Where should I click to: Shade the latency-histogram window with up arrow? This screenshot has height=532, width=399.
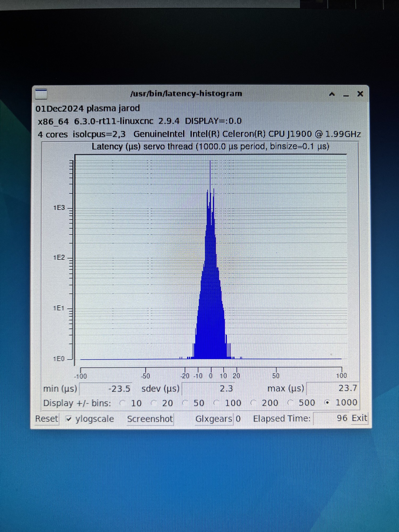tap(332, 94)
